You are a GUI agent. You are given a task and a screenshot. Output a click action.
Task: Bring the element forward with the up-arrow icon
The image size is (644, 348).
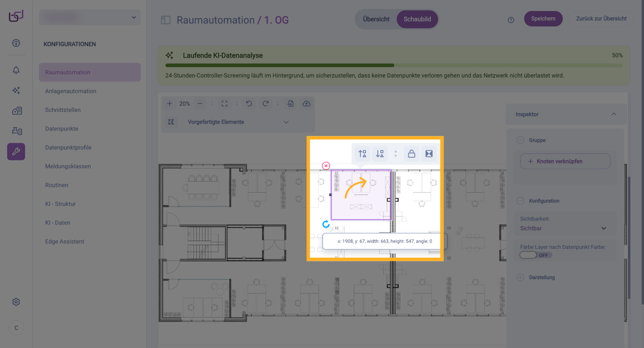(362, 154)
